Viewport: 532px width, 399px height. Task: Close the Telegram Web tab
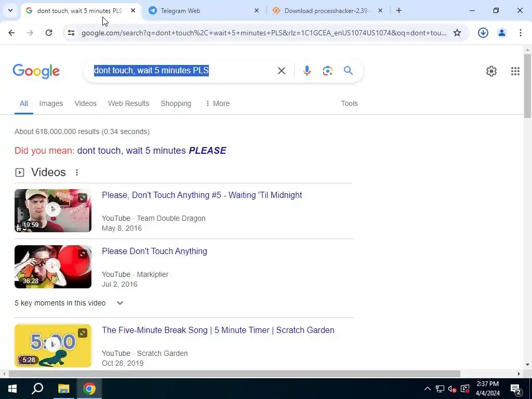(x=257, y=10)
